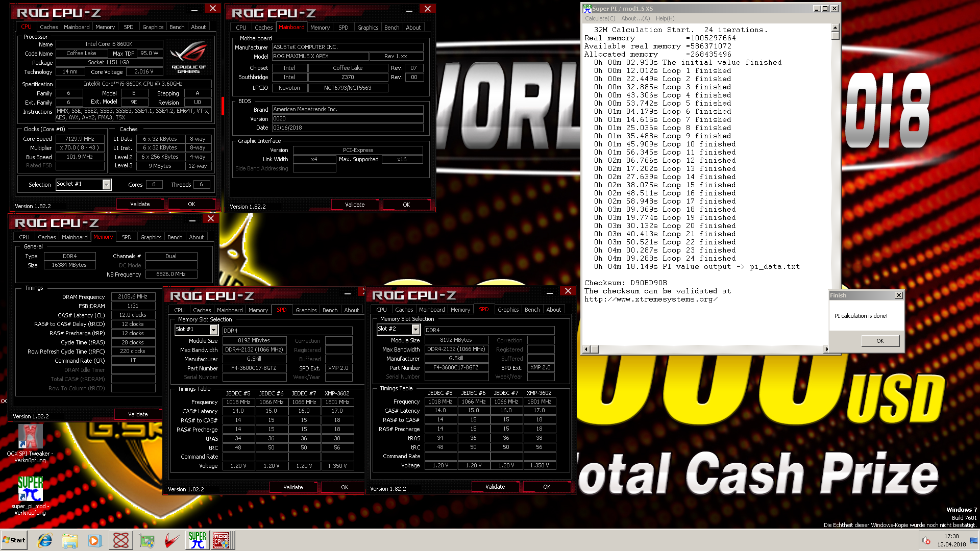Confirm the PI calculation done dialog with OK

(x=880, y=341)
